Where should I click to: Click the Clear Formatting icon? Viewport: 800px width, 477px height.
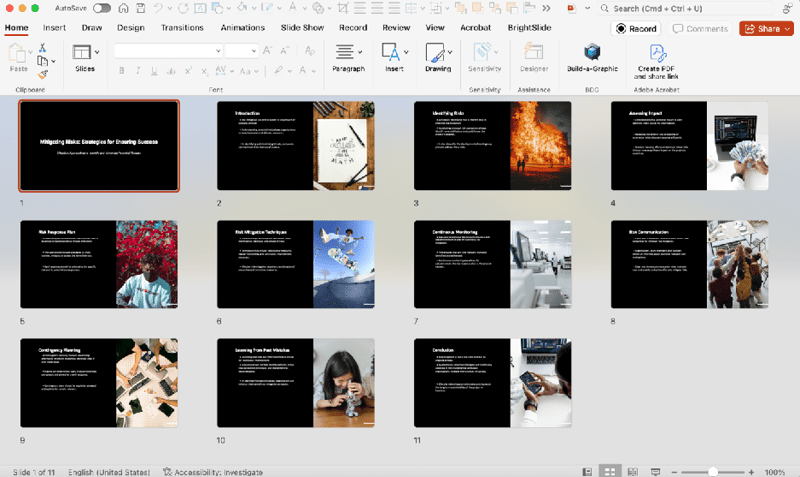point(309,50)
